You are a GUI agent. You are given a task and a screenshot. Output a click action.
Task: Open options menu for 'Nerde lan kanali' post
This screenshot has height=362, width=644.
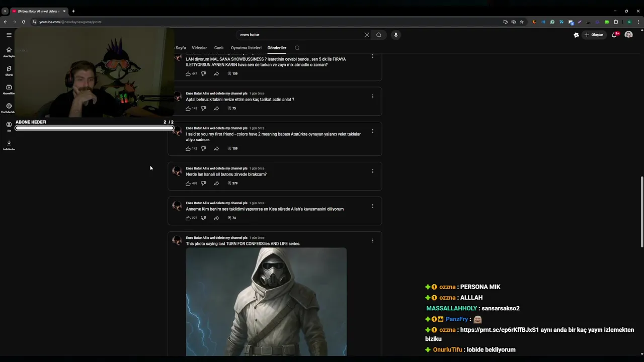click(x=373, y=171)
